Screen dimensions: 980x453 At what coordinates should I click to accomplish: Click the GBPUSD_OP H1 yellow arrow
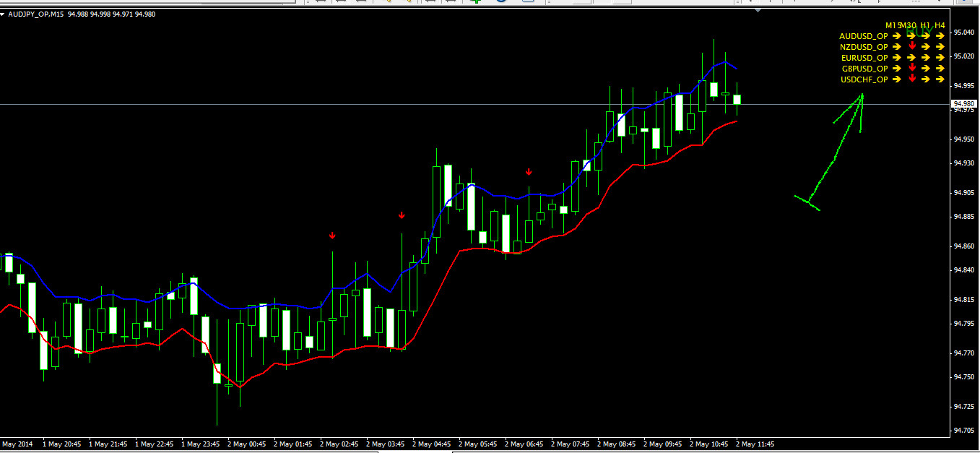(926, 69)
